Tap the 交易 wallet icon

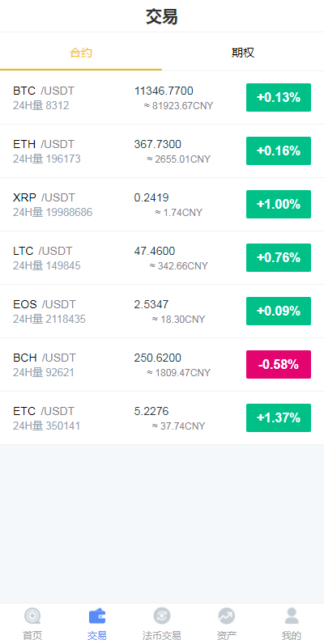coord(97,616)
